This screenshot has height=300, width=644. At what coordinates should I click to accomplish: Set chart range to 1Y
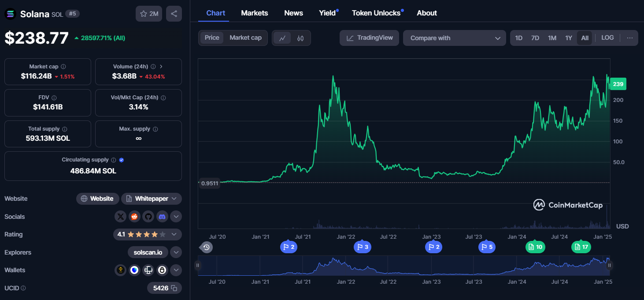pyautogui.click(x=569, y=38)
